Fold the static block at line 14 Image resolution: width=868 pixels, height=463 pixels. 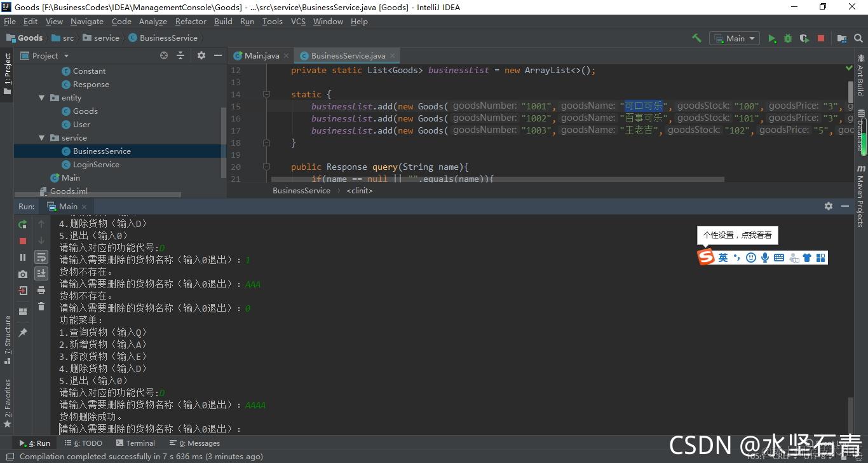(x=268, y=94)
